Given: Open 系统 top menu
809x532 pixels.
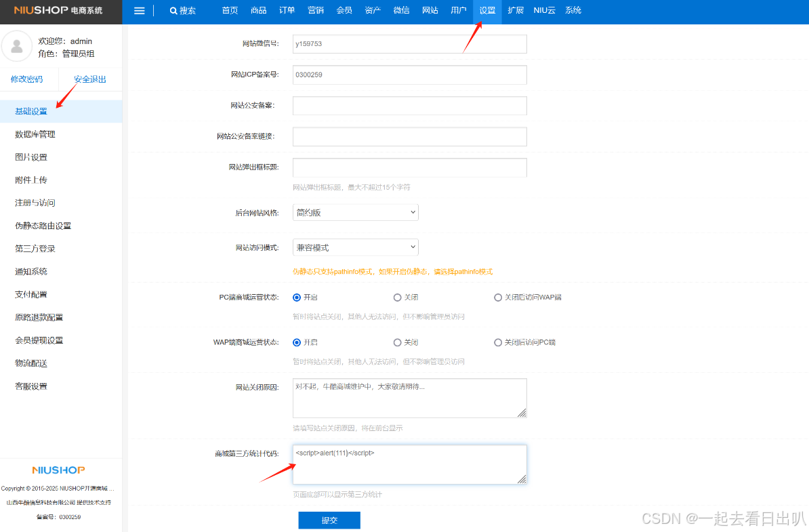Looking at the screenshot, I should [x=573, y=10].
